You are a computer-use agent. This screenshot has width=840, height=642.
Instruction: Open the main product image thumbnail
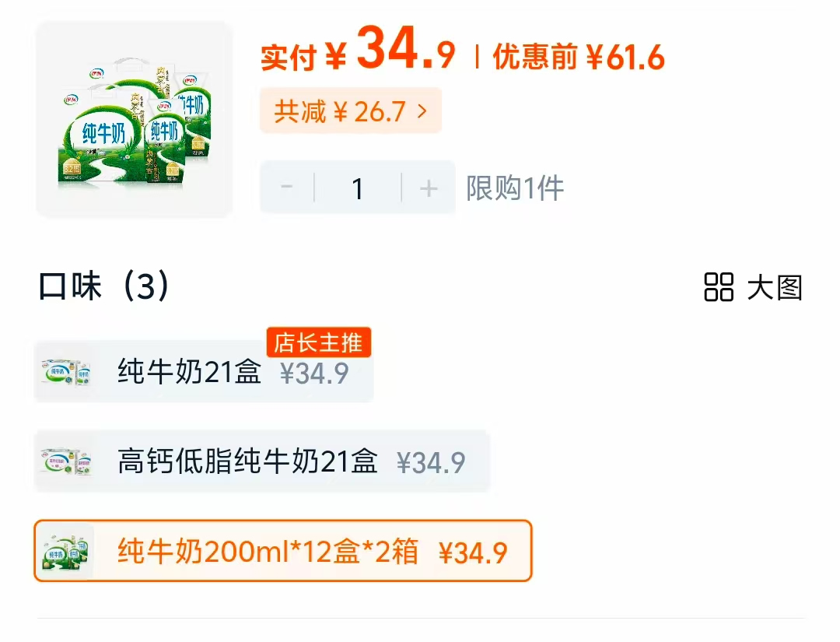[x=135, y=119]
